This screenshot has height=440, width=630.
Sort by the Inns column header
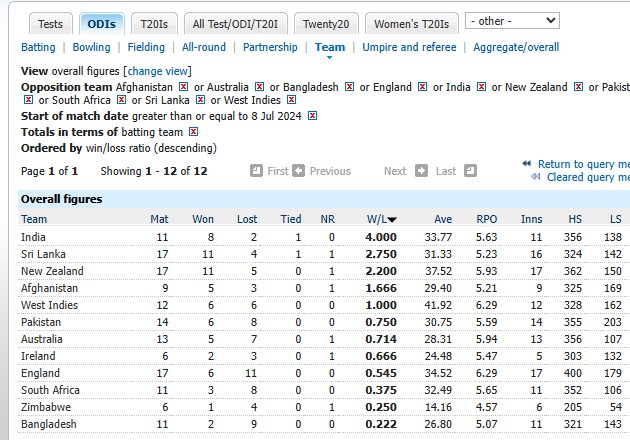(x=532, y=219)
